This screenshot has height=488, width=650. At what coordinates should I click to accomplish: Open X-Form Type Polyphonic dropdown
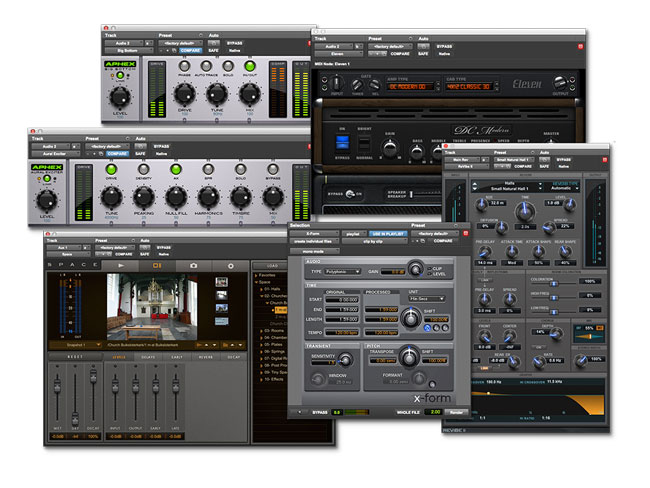342,272
